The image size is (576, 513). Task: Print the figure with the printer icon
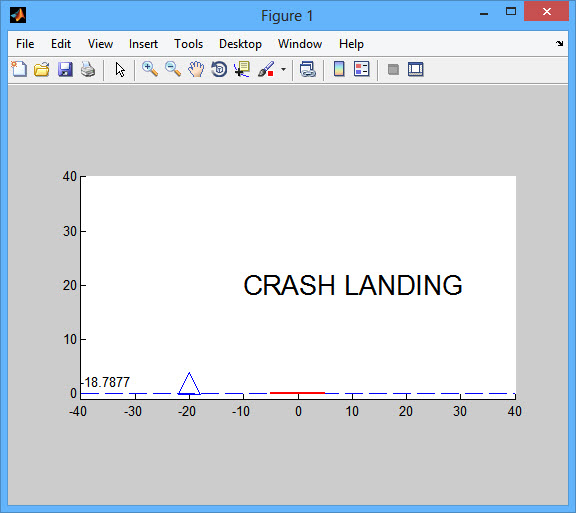pos(88,69)
